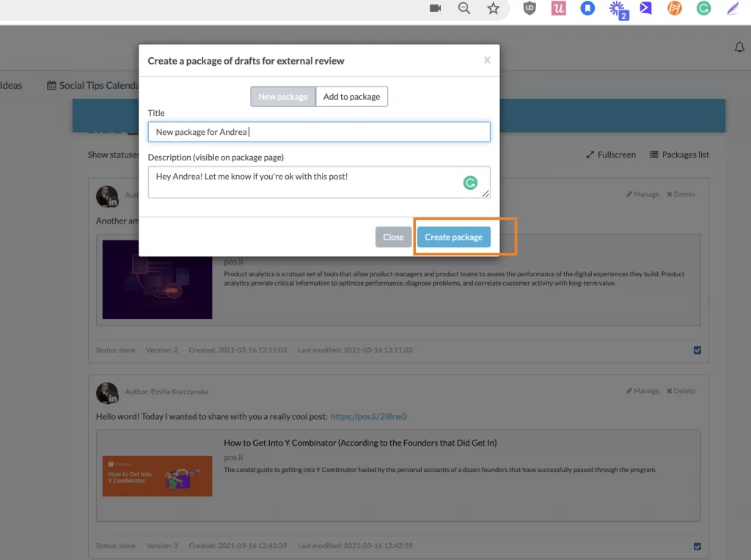751x560 pixels.
Task: Open the purple arrow extension icon
Action: [645, 8]
